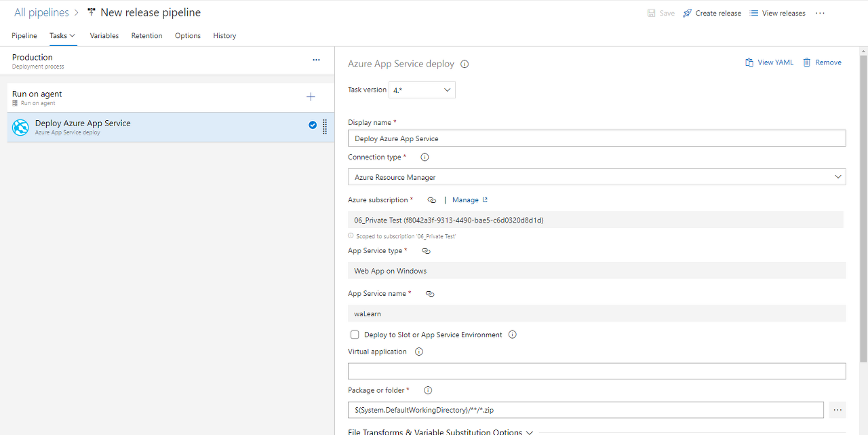Open Production stage ellipsis menu
This screenshot has height=435, width=868.
316,60
